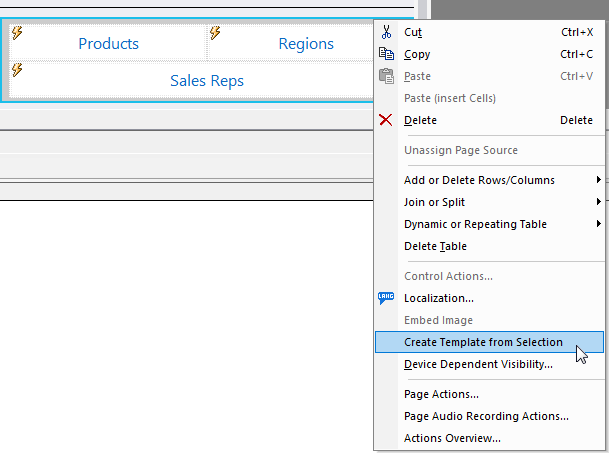Open the Actions Overview entry

click(x=452, y=438)
